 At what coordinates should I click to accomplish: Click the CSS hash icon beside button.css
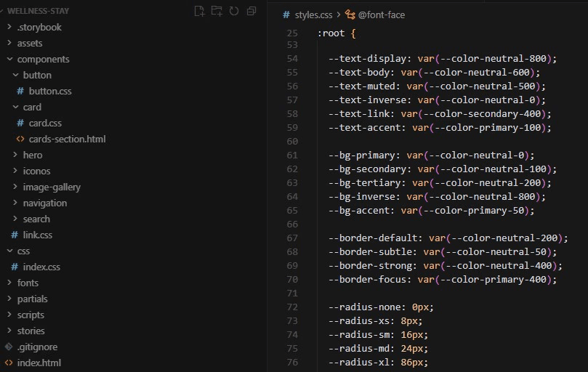20,91
